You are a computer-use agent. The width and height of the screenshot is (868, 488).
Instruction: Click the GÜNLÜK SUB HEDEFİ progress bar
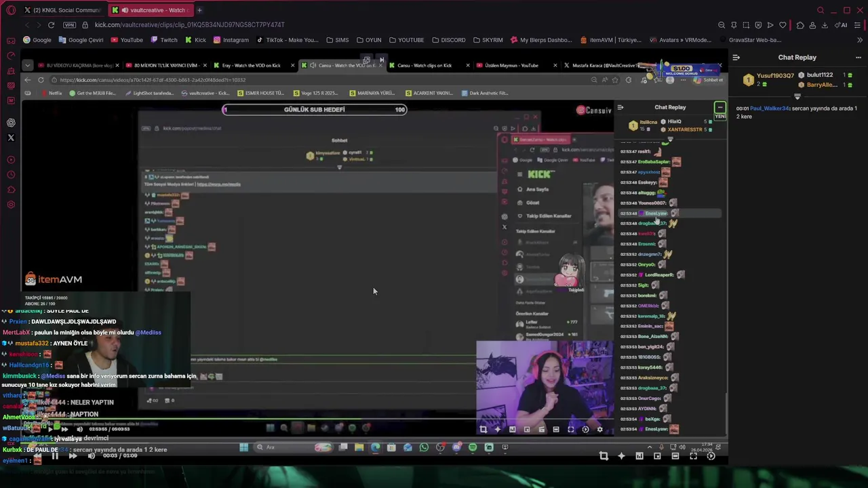[x=315, y=110]
